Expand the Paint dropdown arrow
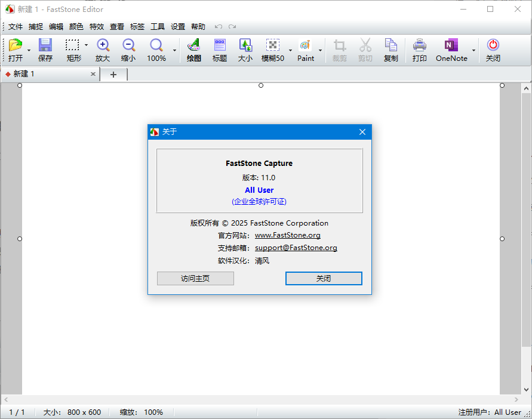Screen dimensions: 532x419 (320, 51)
